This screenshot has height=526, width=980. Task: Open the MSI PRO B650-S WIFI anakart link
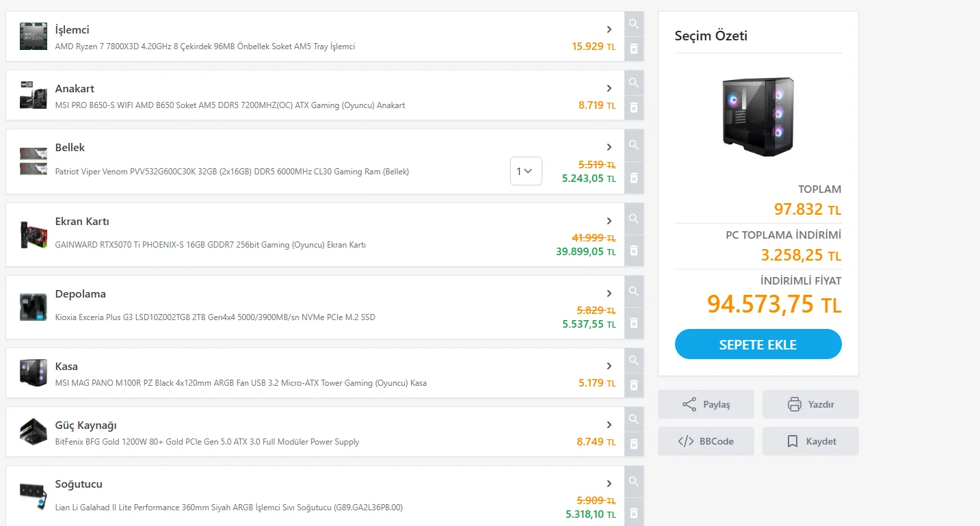click(x=230, y=105)
